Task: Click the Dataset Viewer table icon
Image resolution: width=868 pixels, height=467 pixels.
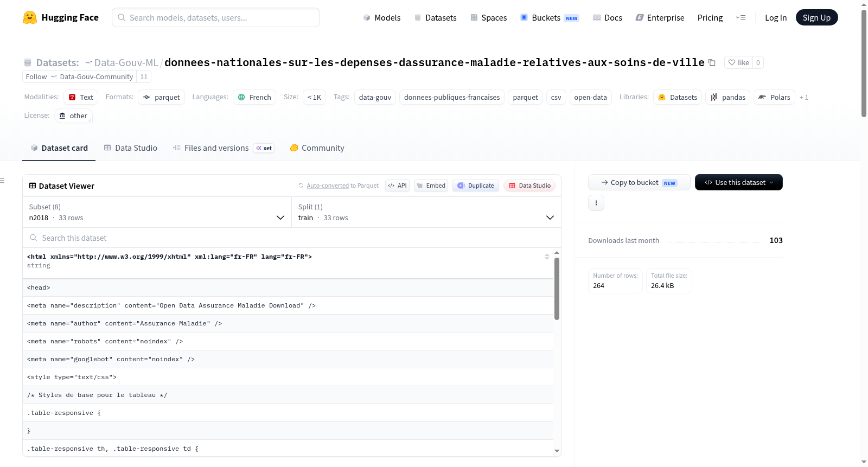Action: (33, 185)
